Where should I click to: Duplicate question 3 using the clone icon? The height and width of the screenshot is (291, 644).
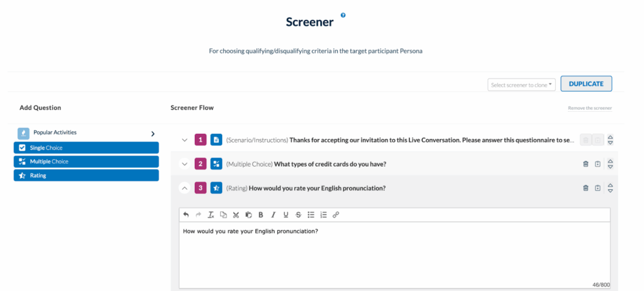coord(597,188)
